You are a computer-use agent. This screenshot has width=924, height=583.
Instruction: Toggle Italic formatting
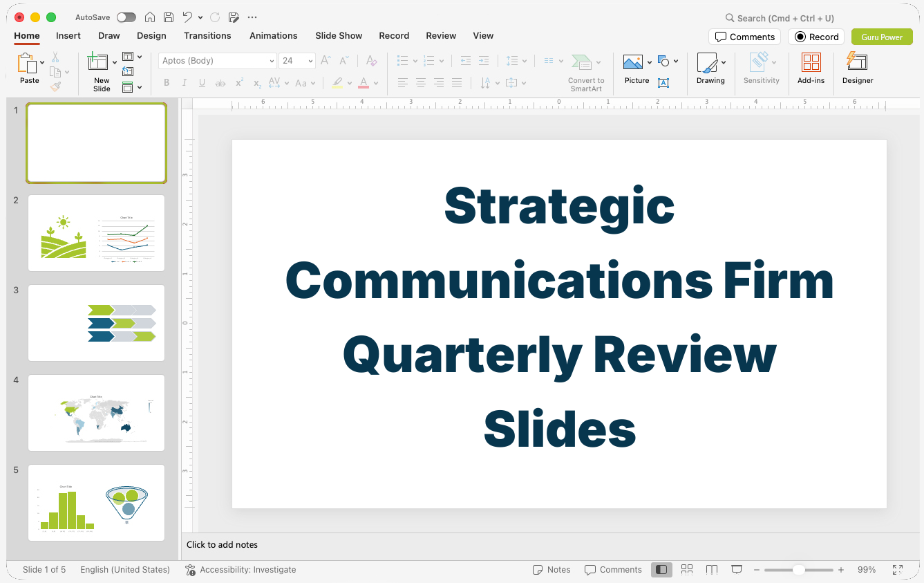pos(185,83)
